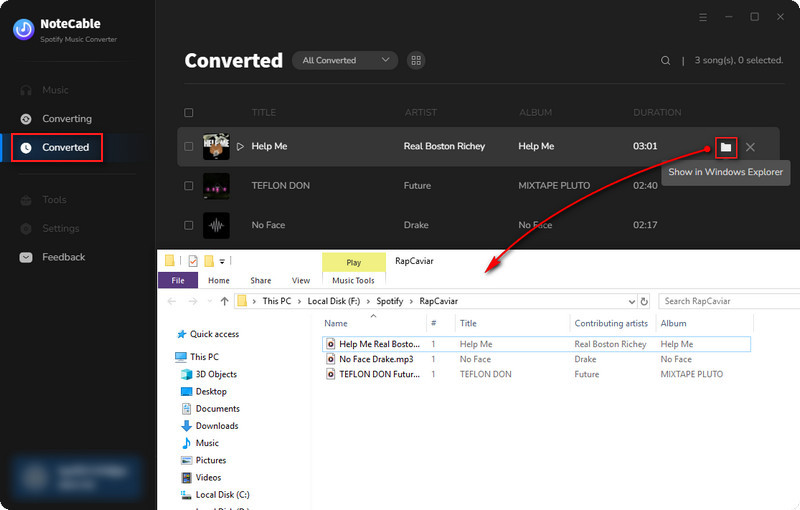Open the Music Tools ribbon tab
The height and width of the screenshot is (510, 800).
tap(354, 280)
